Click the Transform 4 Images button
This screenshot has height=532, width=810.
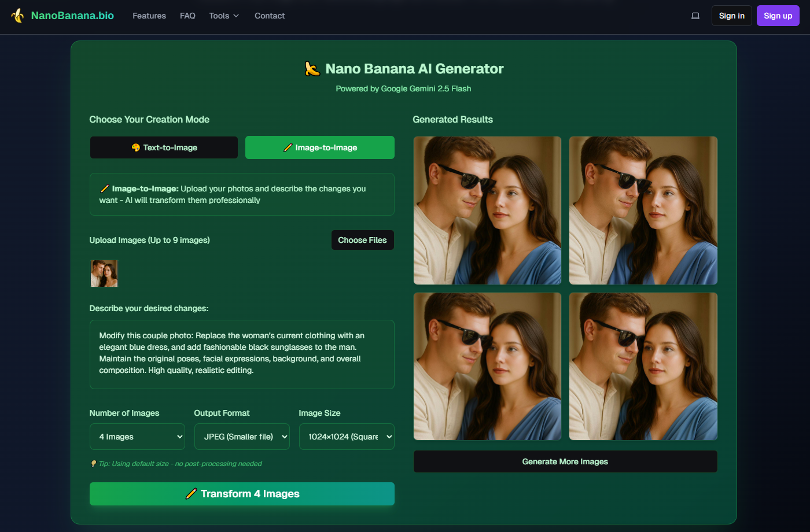point(242,494)
